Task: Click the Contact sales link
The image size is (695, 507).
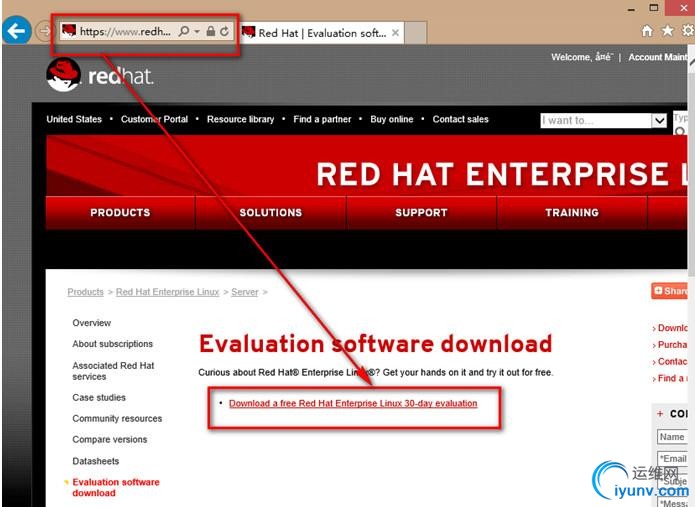Action: point(460,119)
